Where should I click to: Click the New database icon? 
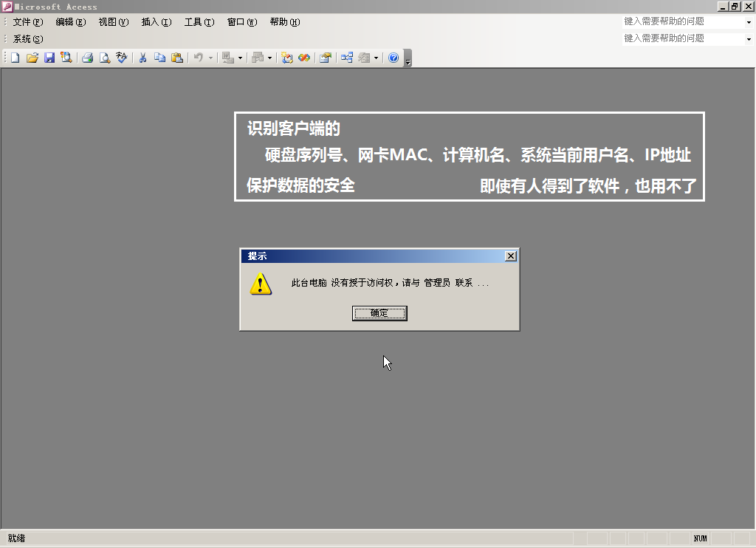[15, 58]
